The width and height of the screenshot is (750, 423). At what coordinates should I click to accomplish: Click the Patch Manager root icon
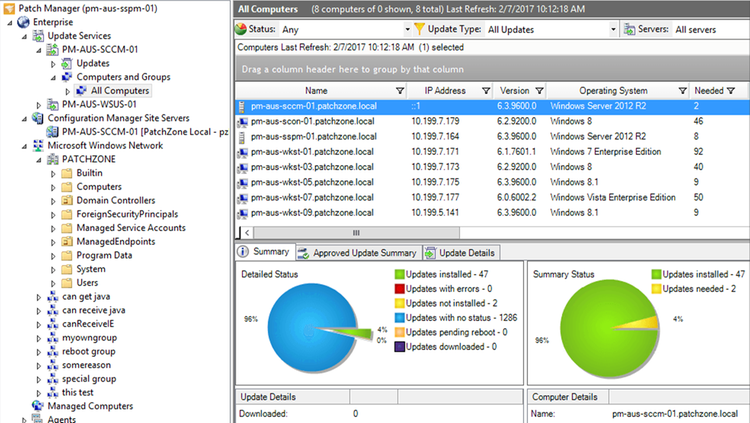click(x=9, y=8)
